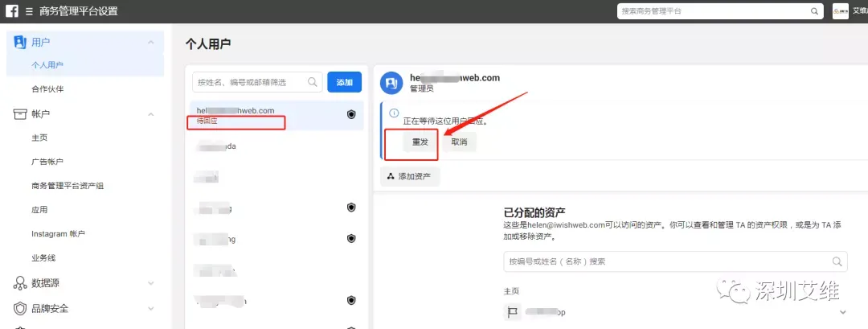This screenshot has width=868, height=329.
Task: Click the 帐户 section icon
Action: tap(20, 113)
